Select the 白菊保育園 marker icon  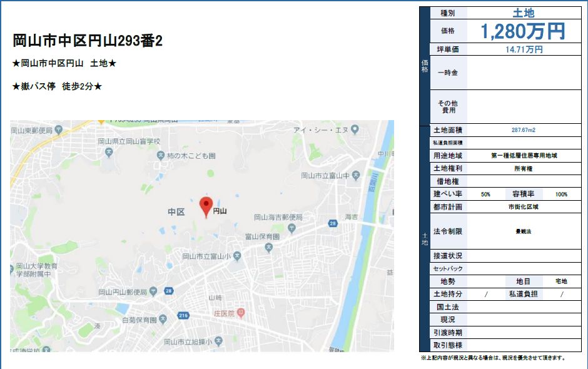[163, 320]
